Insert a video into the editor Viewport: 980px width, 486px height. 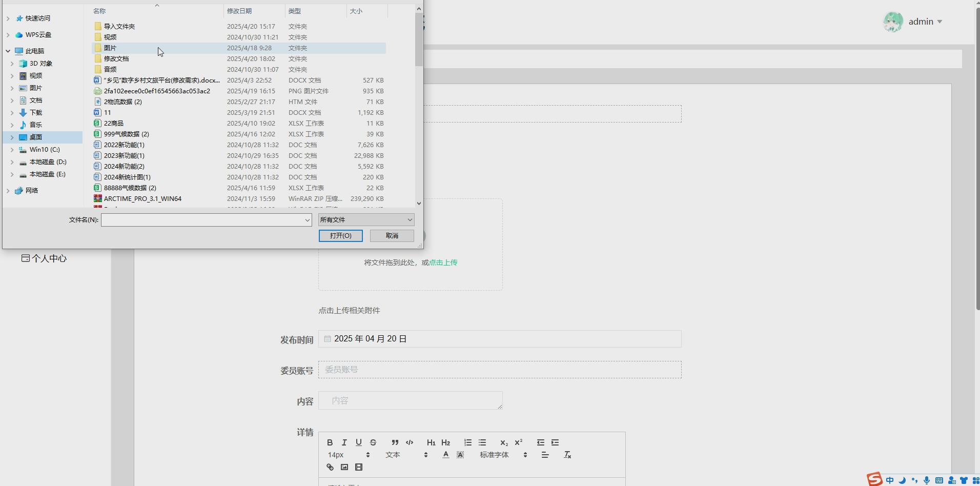(x=359, y=467)
